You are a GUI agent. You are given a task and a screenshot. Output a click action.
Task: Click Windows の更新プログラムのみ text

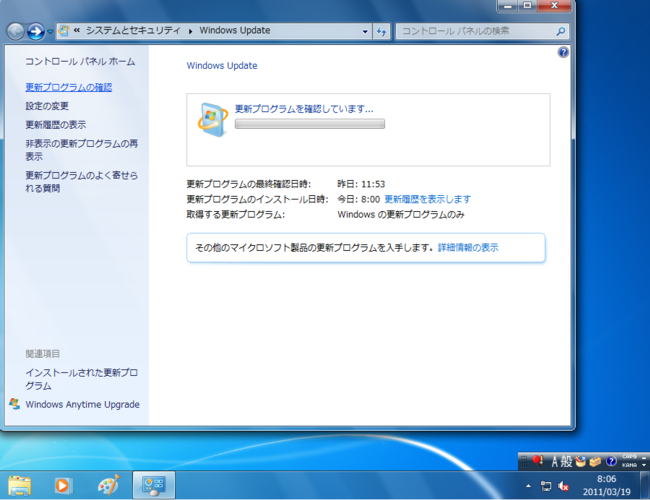tap(401, 214)
